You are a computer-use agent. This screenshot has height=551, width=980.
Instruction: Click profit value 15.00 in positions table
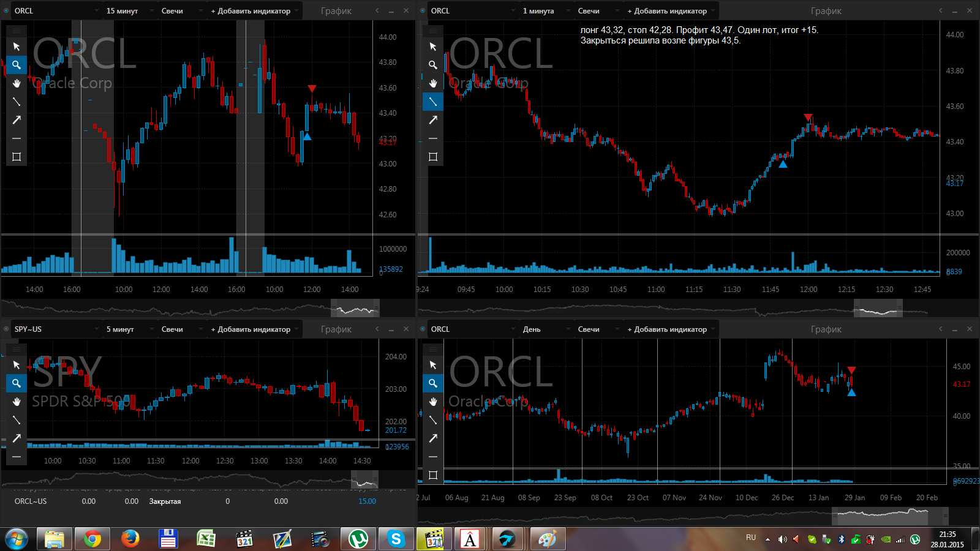click(367, 501)
